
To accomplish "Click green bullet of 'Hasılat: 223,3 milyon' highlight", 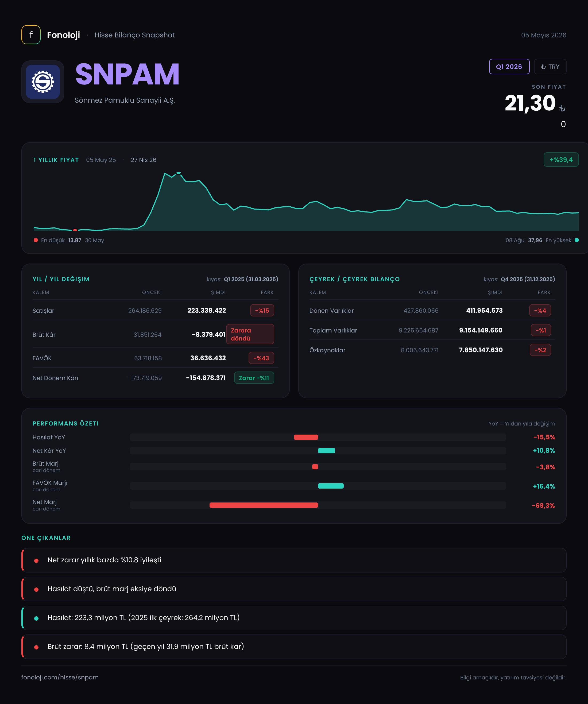I will (36, 618).
